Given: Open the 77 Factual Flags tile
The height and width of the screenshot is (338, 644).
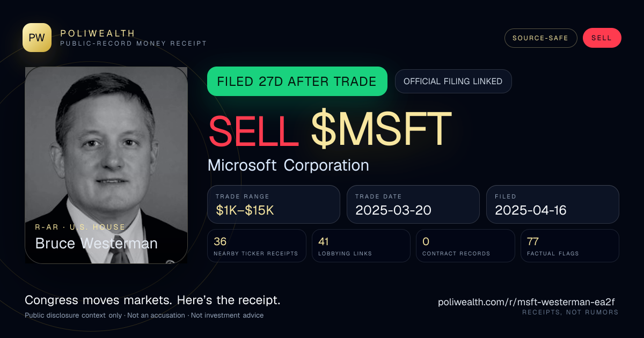Looking at the screenshot, I should coord(570,246).
